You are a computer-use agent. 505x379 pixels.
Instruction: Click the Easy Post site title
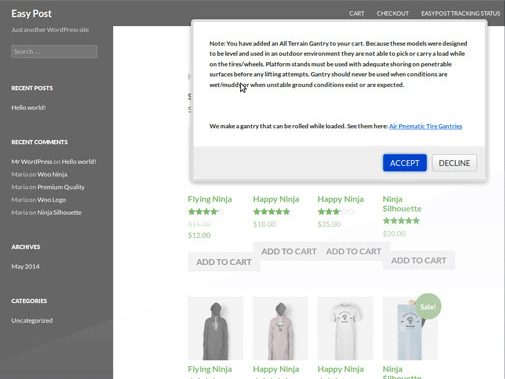(x=31, y=14)
